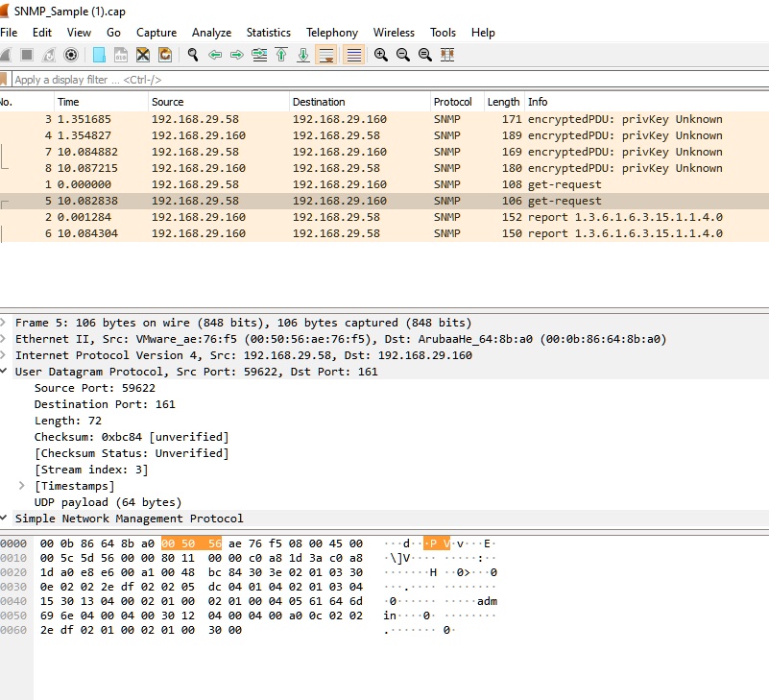The width and height of the screenshot is (769, 700).
Task: Select the Find Packet magnifier icon
Action: pos(192,55)
